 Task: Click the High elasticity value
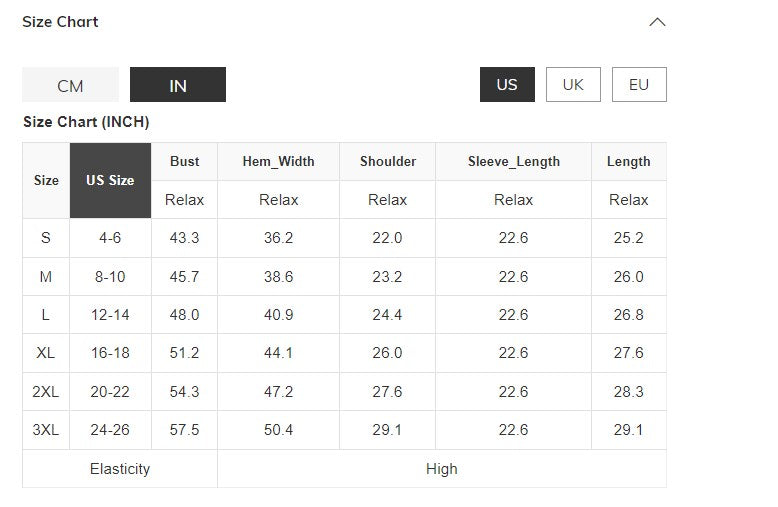(x=441, y=469)
